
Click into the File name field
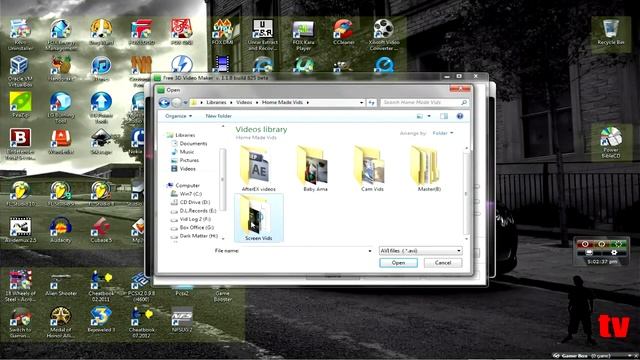coord(307,251)
